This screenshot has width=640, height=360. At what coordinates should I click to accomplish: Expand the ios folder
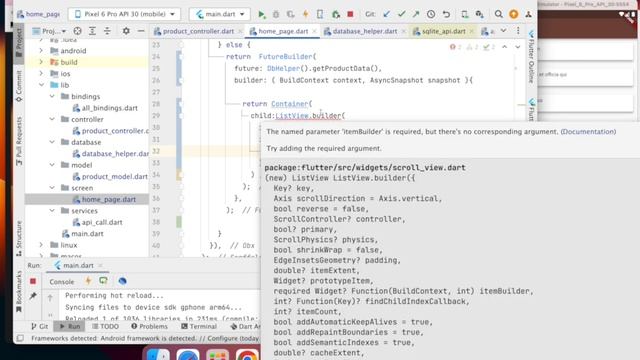click(x=41, y=73)
